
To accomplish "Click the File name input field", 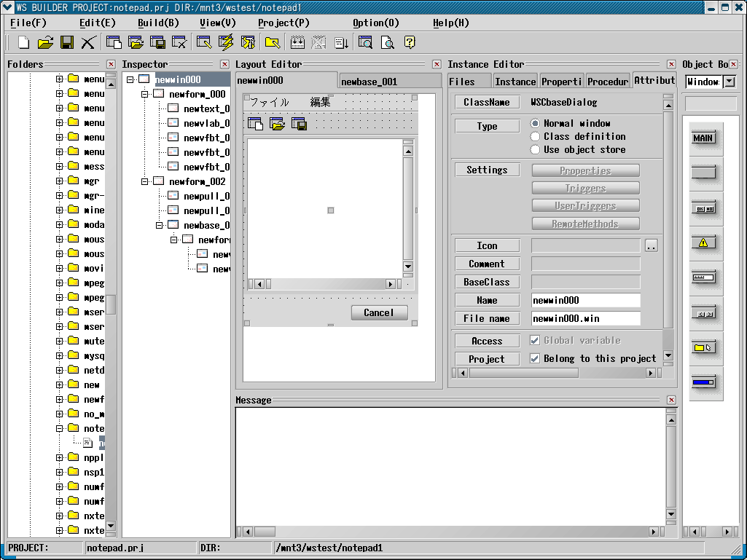I will [586, 318].
